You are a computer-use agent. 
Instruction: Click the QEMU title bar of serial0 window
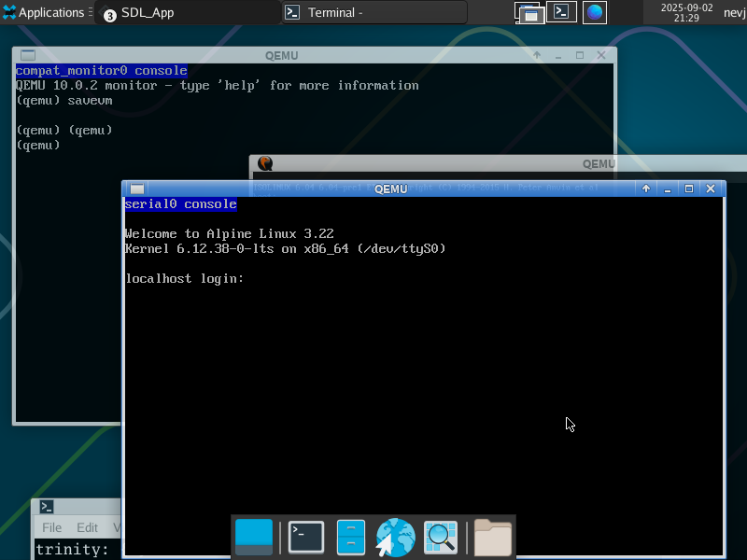point(390,189)
